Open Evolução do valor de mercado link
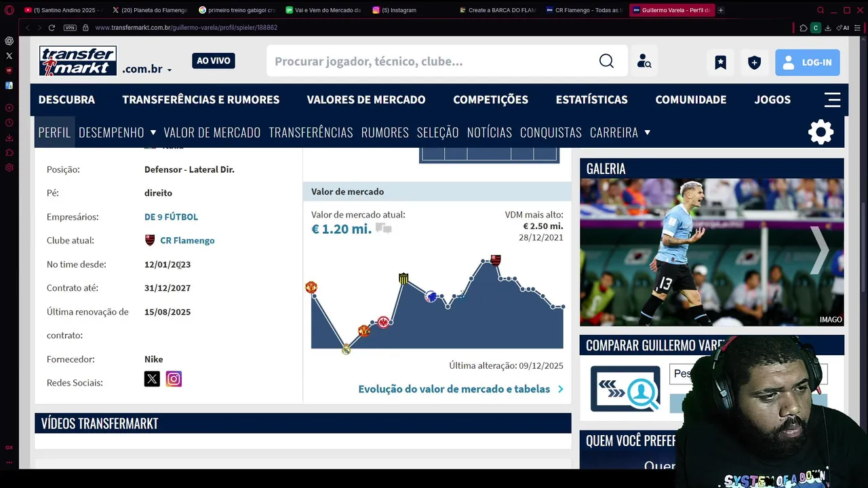 point(460,389)
